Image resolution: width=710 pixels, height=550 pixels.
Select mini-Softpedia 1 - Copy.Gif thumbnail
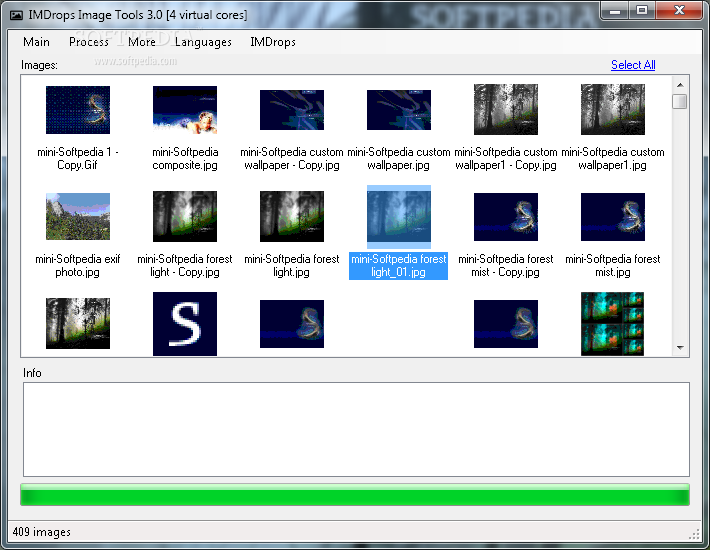click(78, 110)
